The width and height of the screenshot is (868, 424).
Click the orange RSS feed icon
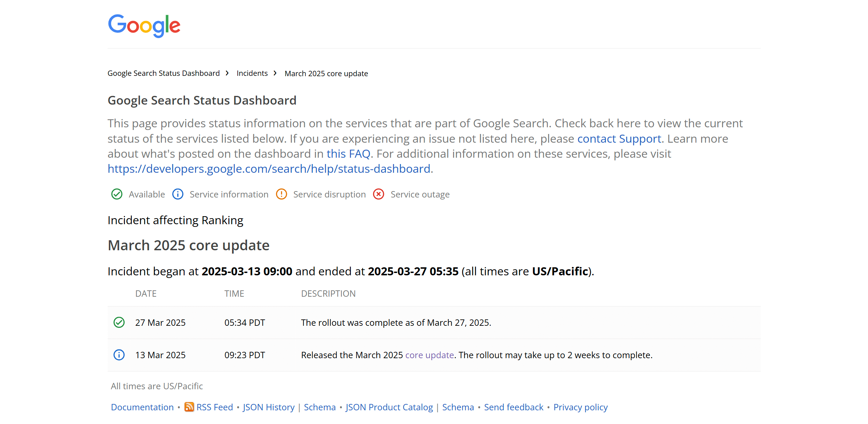click(x=189, y=407)
